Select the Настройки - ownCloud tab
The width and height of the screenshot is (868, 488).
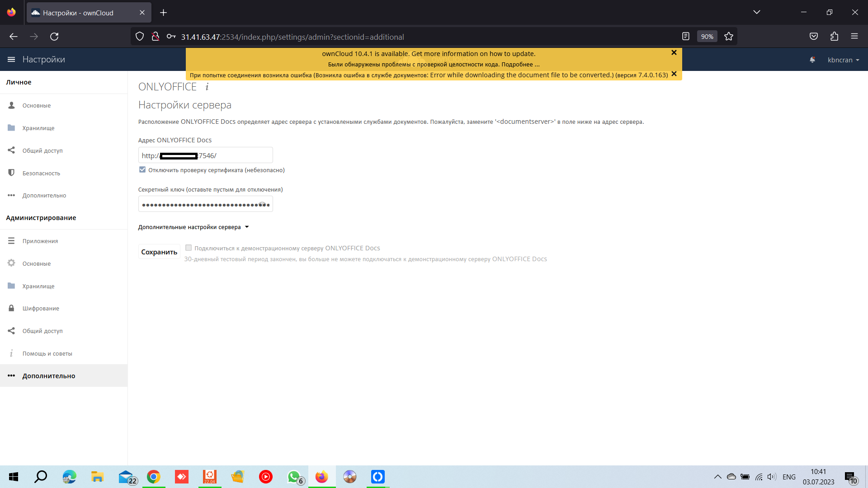tap(89, 13)
